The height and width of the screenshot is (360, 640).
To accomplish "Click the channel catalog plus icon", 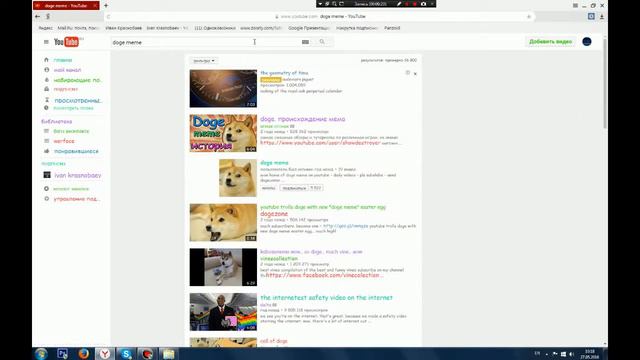I will (46, 189).
